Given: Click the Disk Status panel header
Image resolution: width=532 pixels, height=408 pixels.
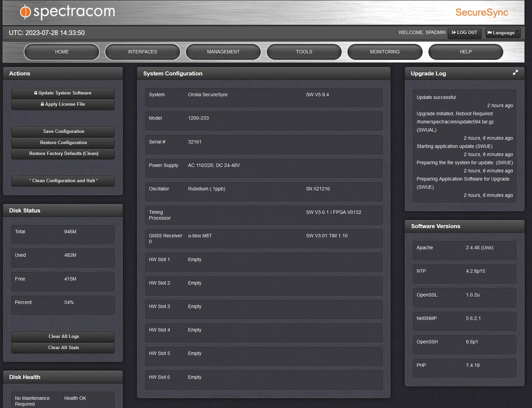Looking at the screenshot, I should (x=63, y=211).
